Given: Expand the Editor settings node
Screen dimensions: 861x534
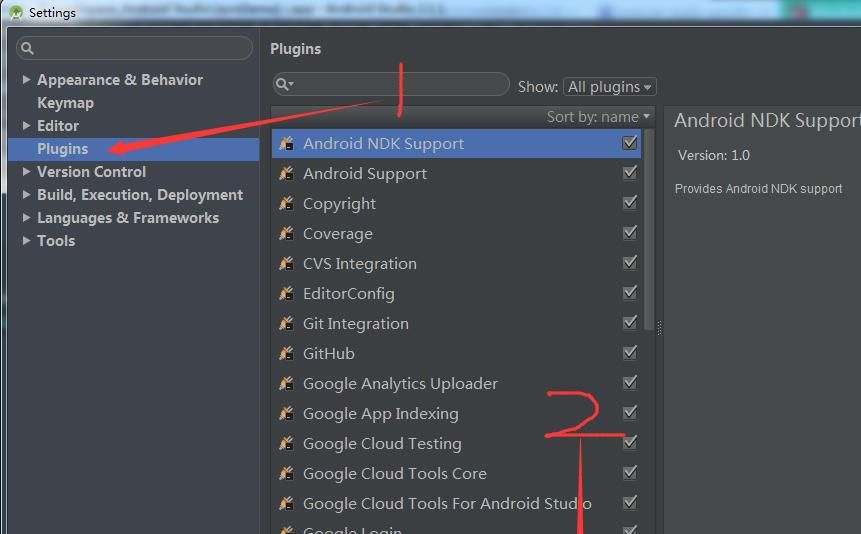Looking at the screenshot, I should [26, 126].
